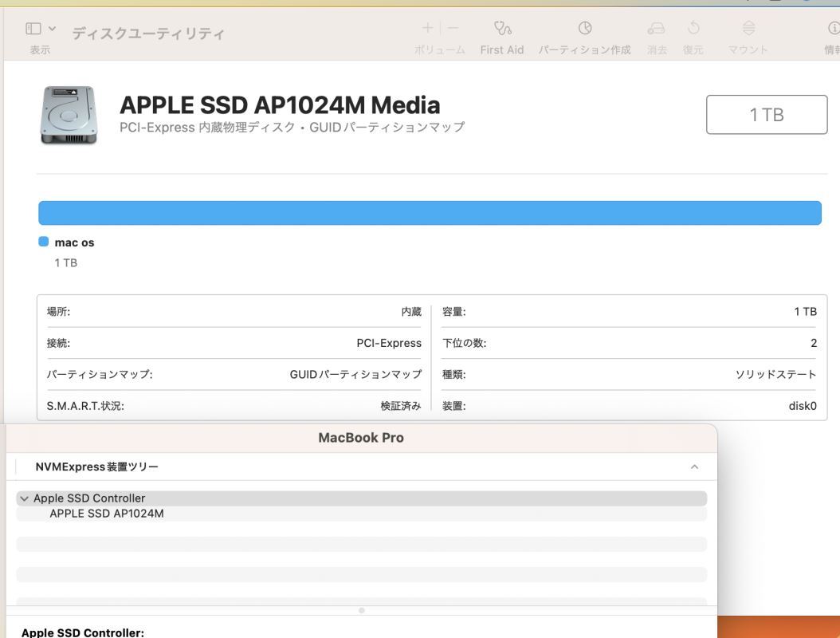Click the パーティション作成 pie chart icon
840x638 pixels.
[584, 29]
